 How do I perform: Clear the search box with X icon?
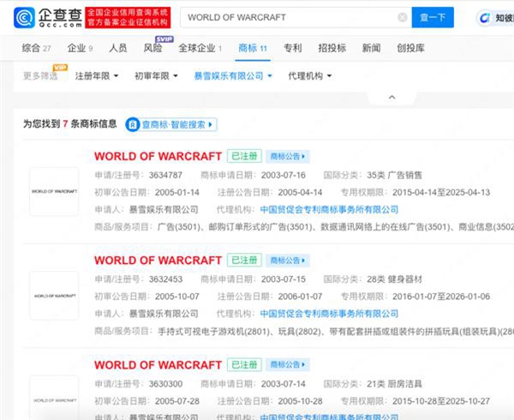[402, 18]
